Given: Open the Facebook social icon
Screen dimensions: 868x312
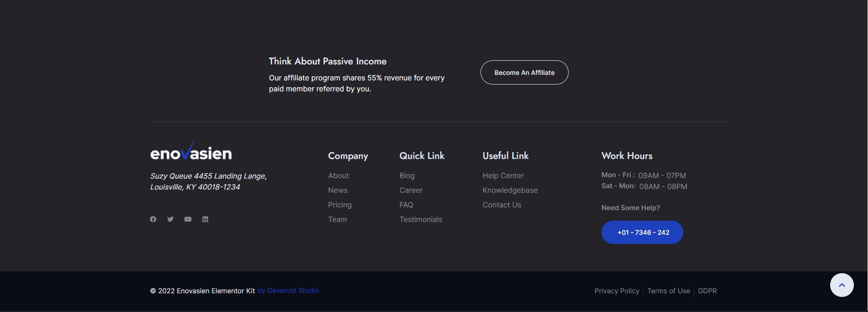Looking at the screenshot, I should point(153,219).
